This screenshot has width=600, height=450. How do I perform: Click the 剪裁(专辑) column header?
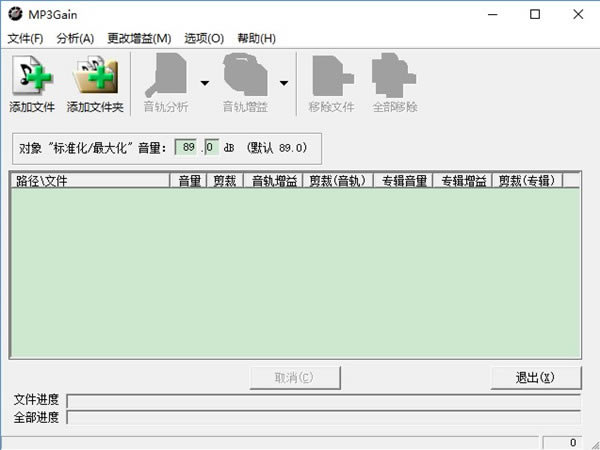[527, 181]
